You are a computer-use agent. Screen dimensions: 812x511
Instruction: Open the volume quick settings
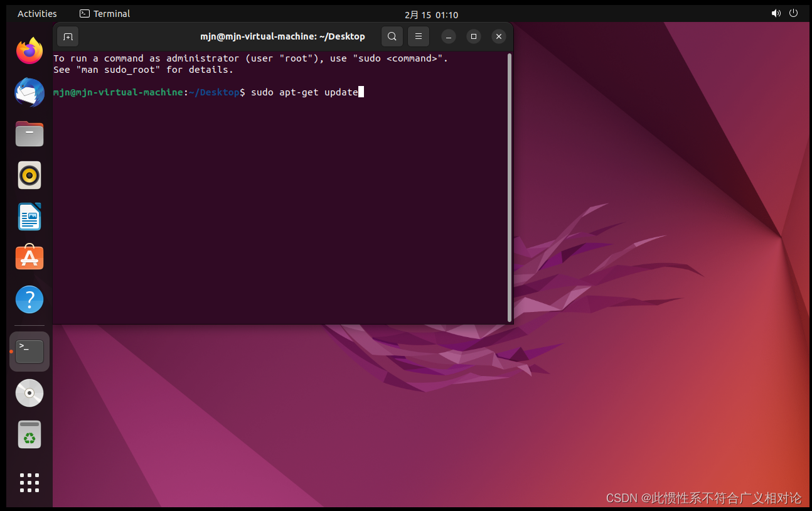tap(776, 13)
